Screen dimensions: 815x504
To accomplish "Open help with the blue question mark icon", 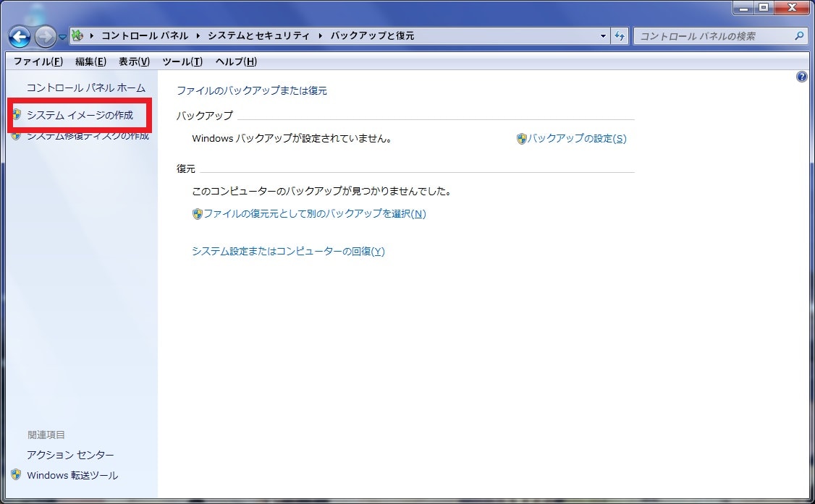I will pos(801,77).
